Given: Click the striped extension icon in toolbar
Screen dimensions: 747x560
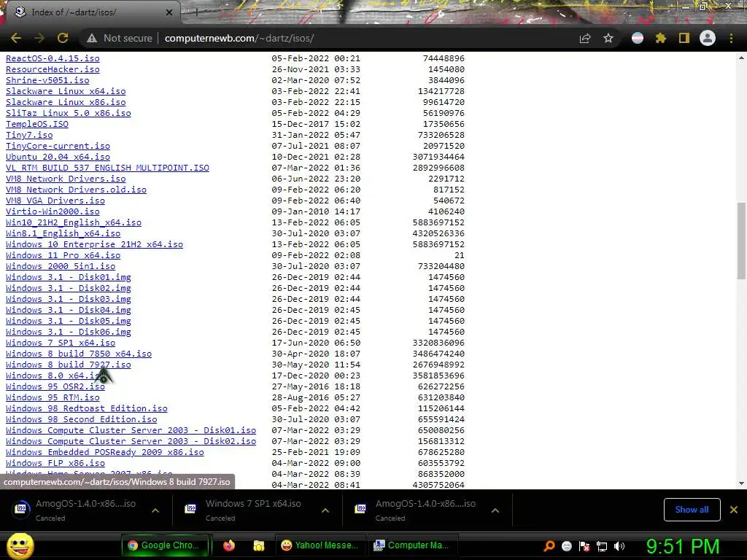Looking at the screenshot, I should 638,38.
